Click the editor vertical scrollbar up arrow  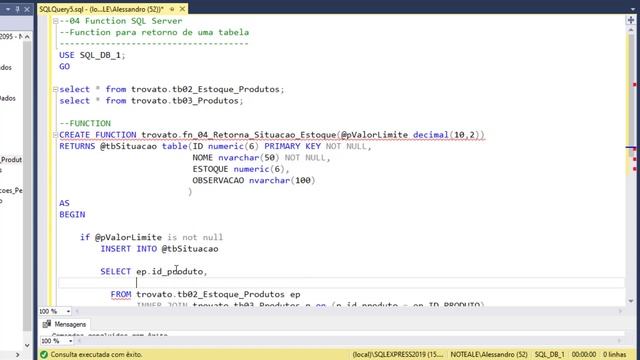[631, 29]
